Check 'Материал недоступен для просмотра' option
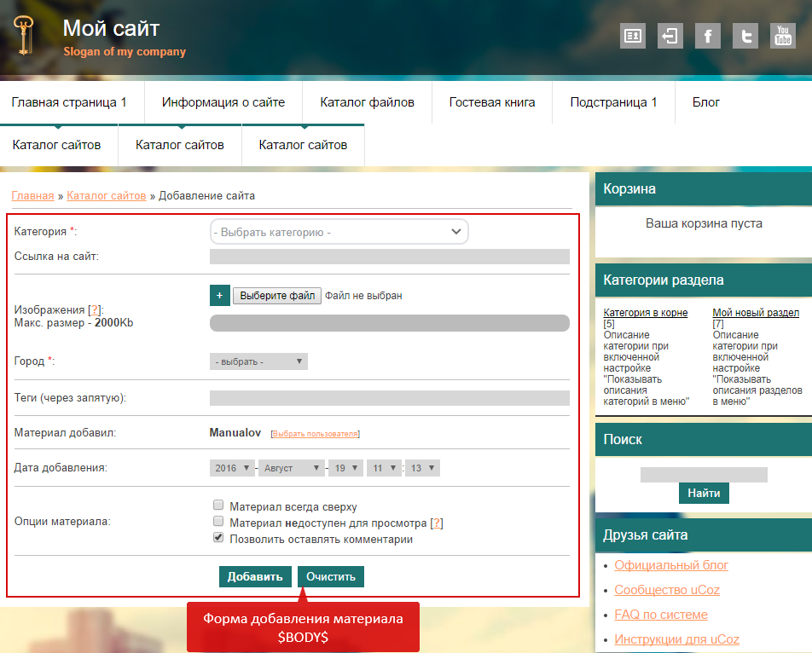Viewport: 812px width, 653px height. pyautogui.click(x=218, y=522)
